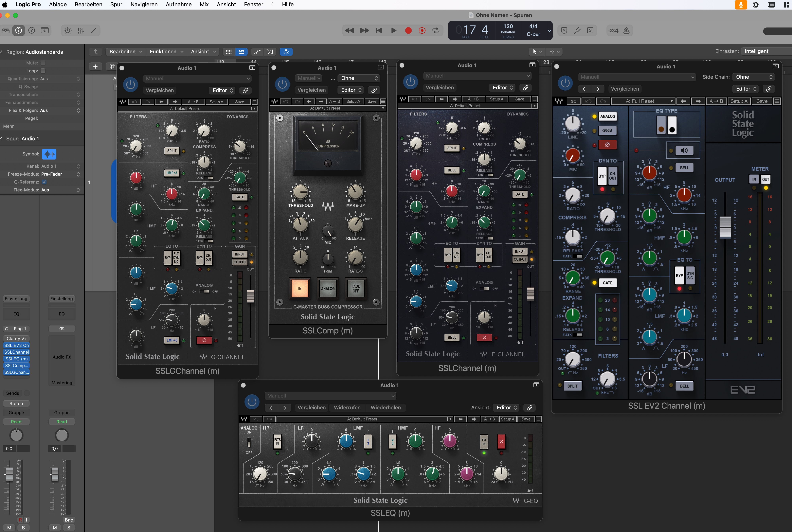Open the Bearbeiten menu in menu bar
The width and height of the screenshot is (792, 532).
point(88,4)
